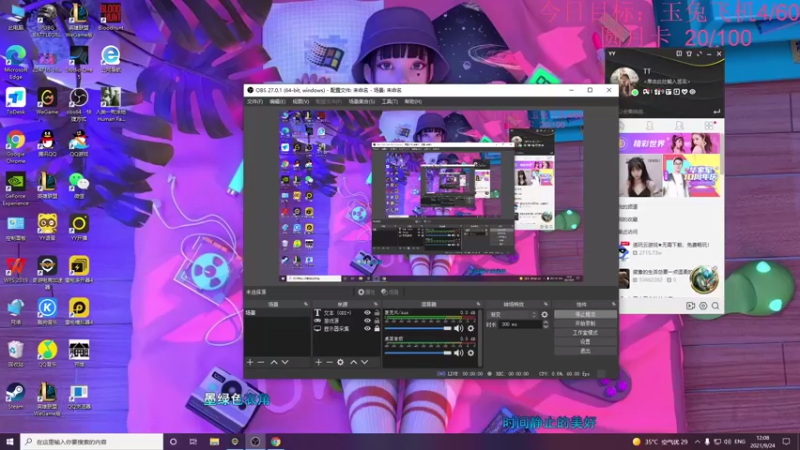Click the TT profile avatar in YY window
The width and height of the screenshot is (800, 450).
click(x=623, y=80)
